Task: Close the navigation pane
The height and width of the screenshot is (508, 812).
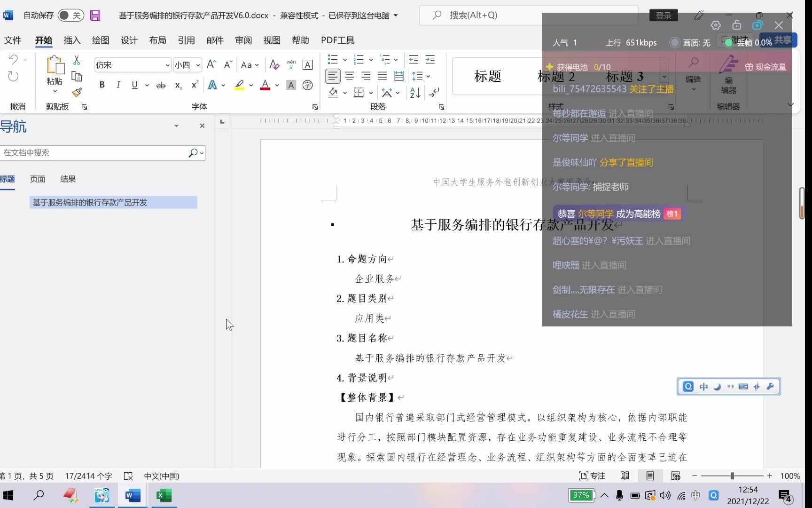Action: (202, 126)
